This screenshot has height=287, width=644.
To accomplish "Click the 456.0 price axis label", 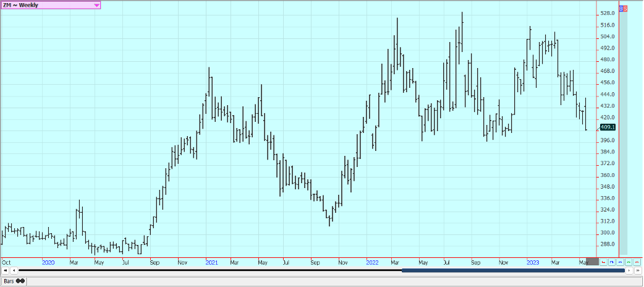I will [x=608, y=83].
